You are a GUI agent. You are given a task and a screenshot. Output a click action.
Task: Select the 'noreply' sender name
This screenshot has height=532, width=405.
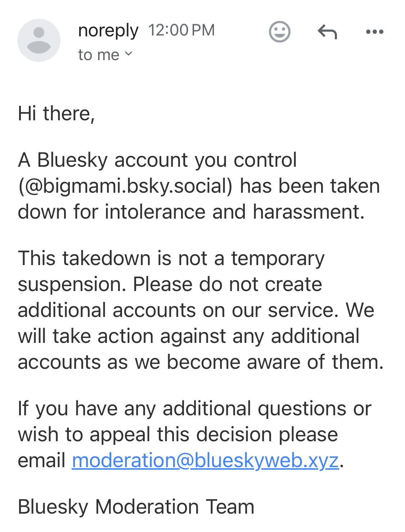[x=108, y=31]
